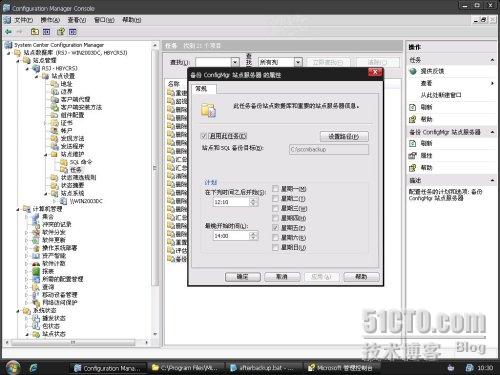Uncheck the 星期五 (Friday) checkbox
The image size is (500, 375).
pos(275,228)
